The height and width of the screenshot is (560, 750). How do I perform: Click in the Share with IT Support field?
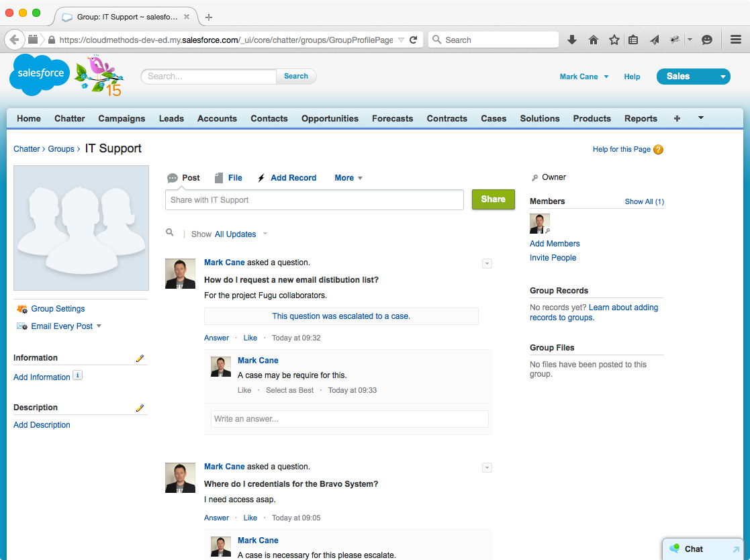coord(314,200)
